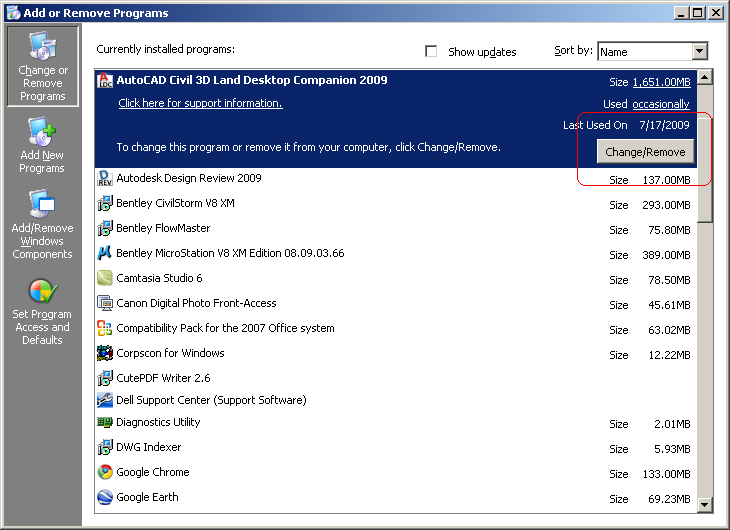Open the Add New Programs section
Viewport: 730px width, 530px height.
[42, 146]
